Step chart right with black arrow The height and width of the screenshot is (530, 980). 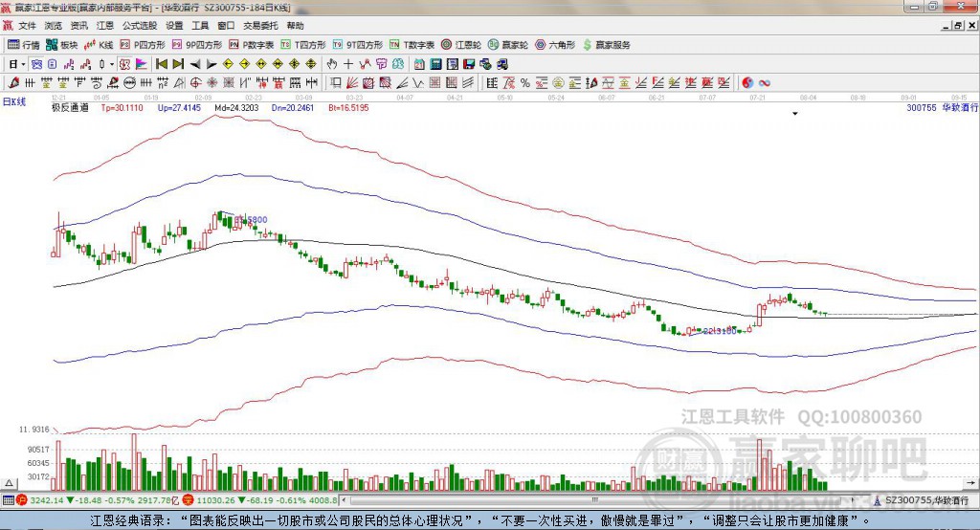[212, 64]
